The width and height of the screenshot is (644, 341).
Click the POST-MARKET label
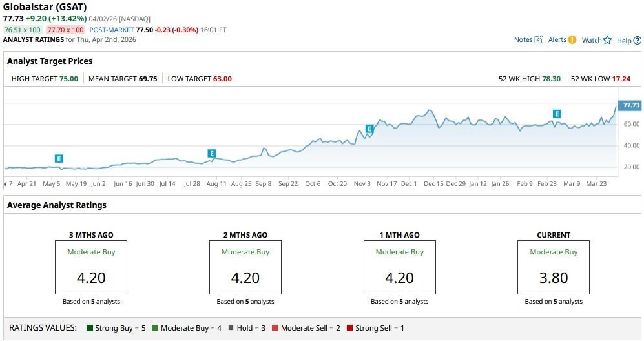[x=112, y=30]
